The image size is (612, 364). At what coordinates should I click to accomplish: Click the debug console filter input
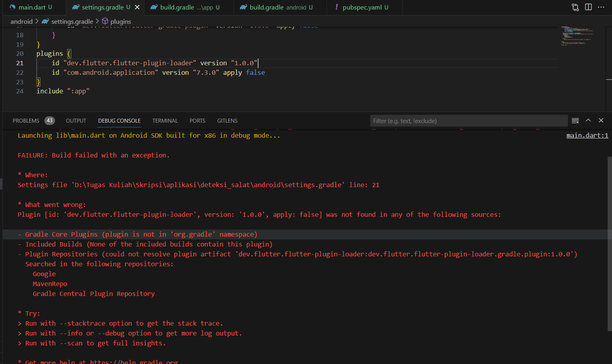469,121
